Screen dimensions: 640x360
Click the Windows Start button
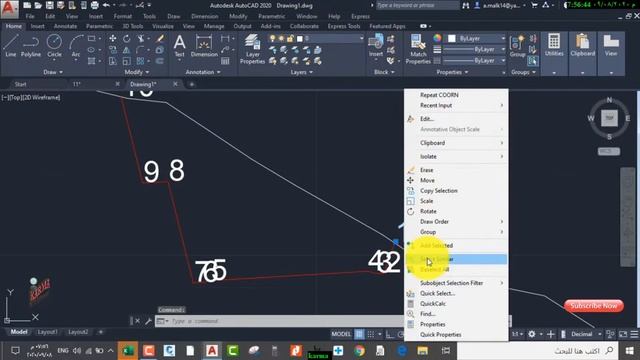click(629, 351)
